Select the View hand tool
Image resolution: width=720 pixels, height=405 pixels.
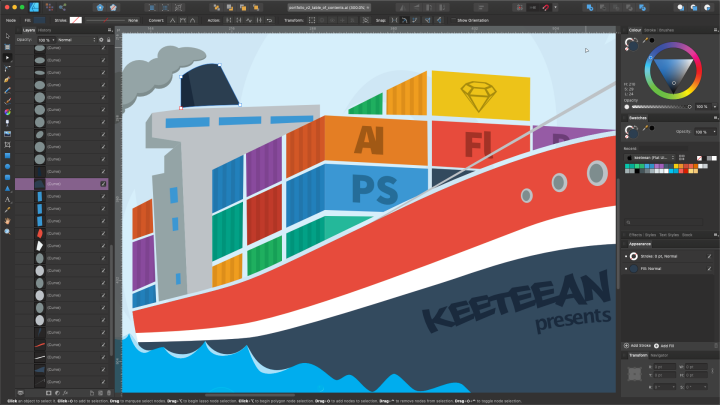7,221
